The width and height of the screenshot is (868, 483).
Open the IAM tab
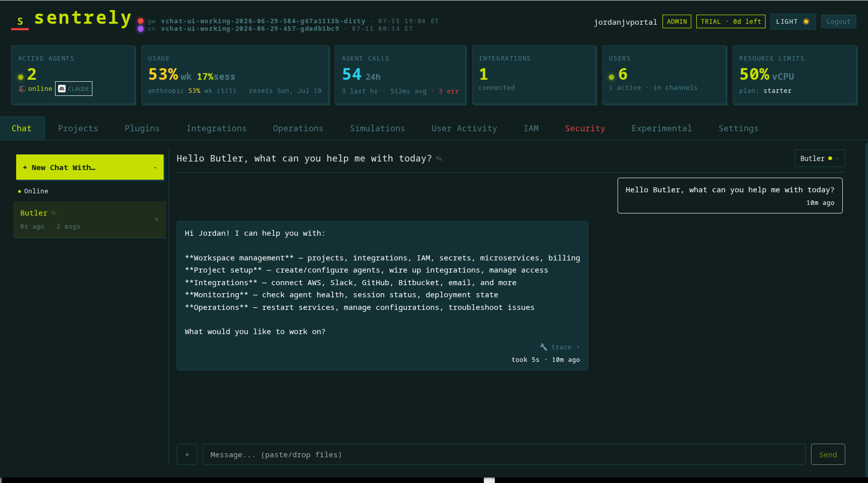coord(531,128)
